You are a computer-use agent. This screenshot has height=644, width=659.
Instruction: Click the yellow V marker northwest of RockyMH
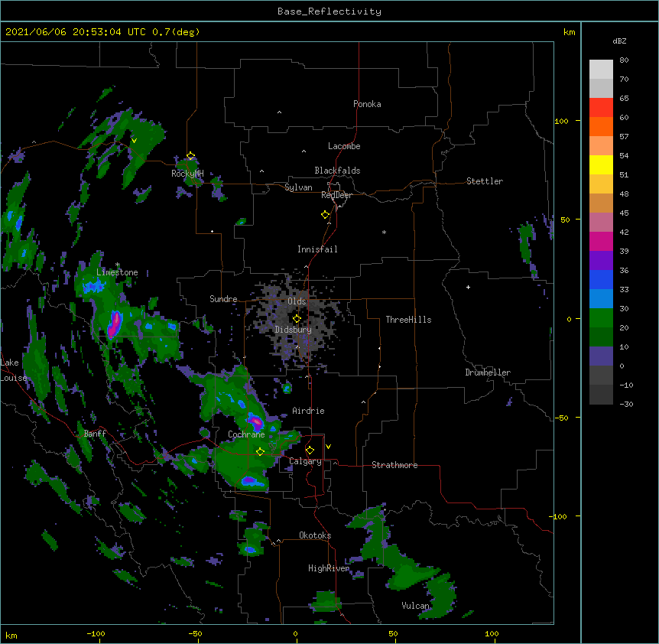click(x=134, y=141)
